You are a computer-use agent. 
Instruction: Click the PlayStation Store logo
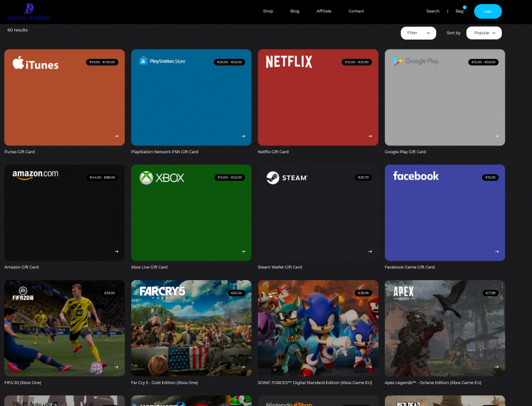pyautogui.click(x=162, y=61)
